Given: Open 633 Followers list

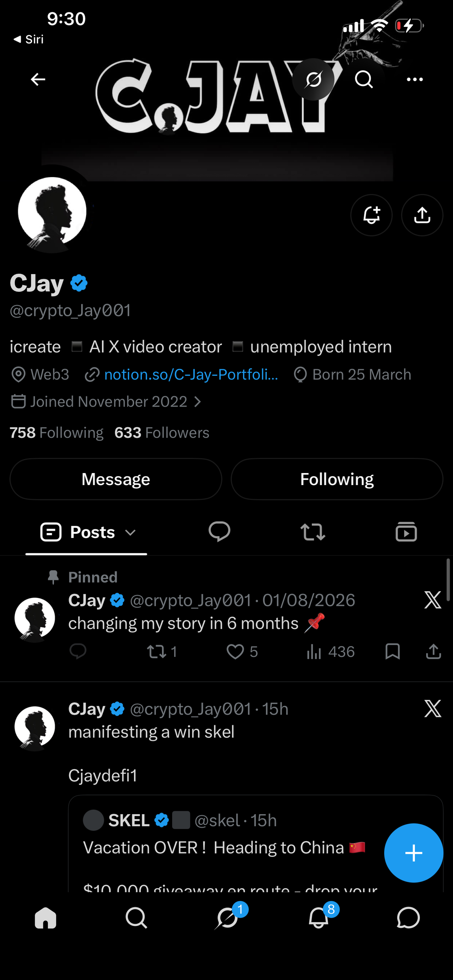Looking at the screenshot, I should 162,433.
